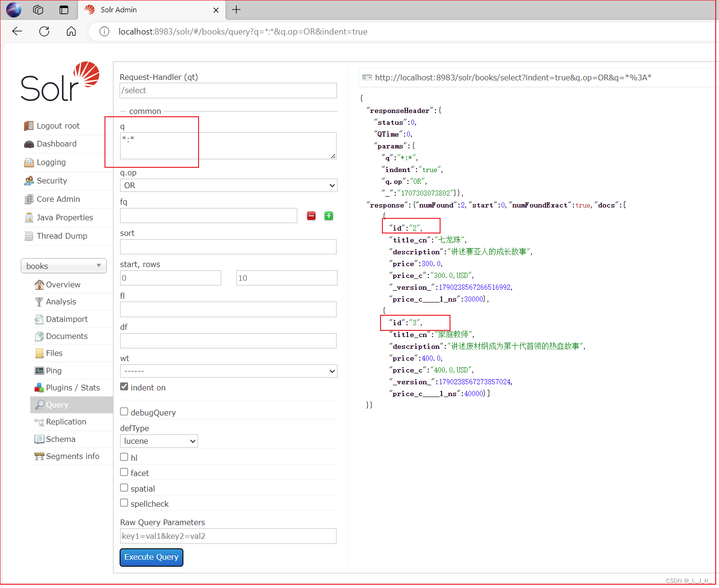This screenshot has width=719, height=588.
Task: Open the wt response format dropdown
Action: [x=229, y=371]
